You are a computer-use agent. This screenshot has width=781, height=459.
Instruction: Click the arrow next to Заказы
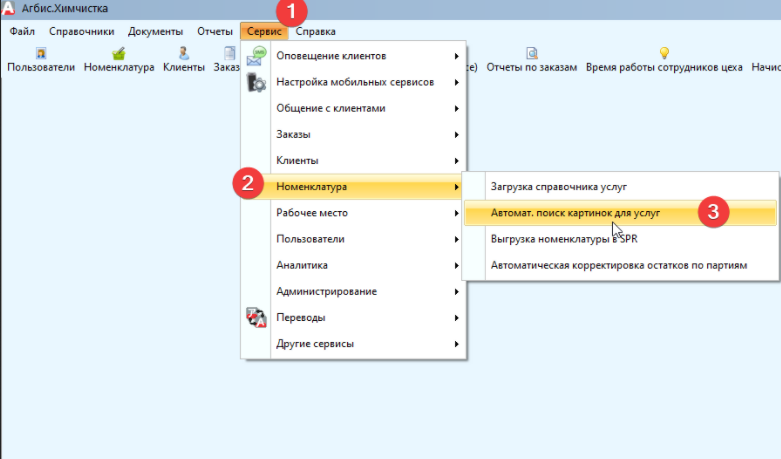pos(456,134)
